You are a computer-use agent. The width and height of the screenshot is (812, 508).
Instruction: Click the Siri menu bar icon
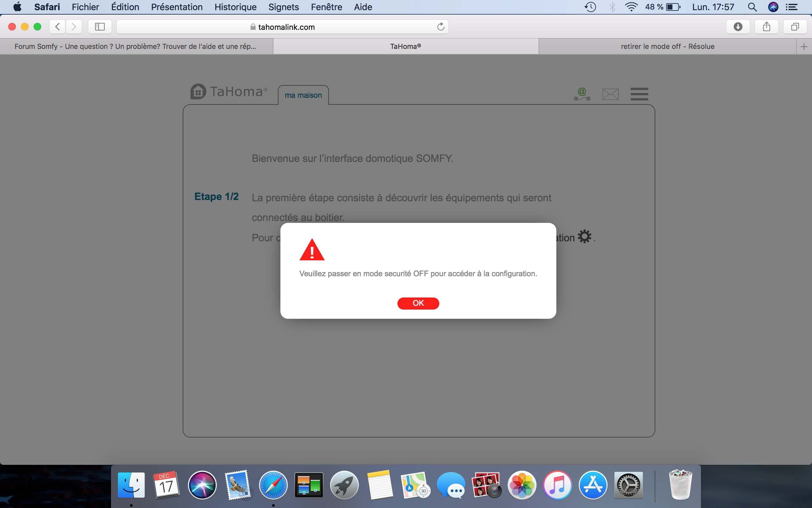pyautogui.click(x=773, y=7)
